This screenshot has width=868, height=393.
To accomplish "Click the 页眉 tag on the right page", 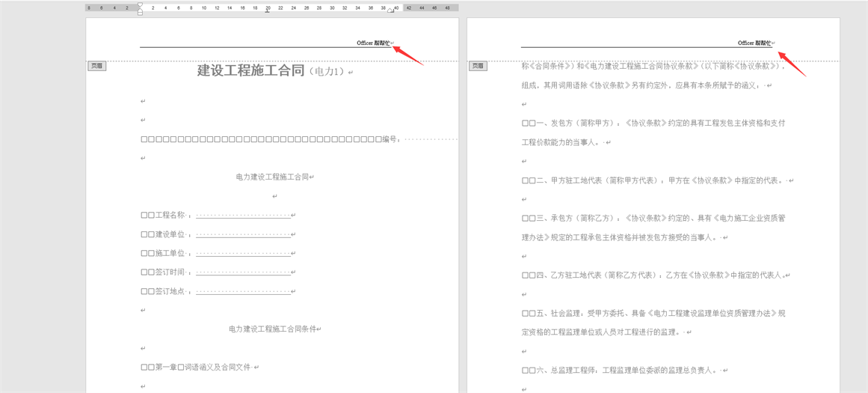I will pyautogui.click(x=478, y=66).
